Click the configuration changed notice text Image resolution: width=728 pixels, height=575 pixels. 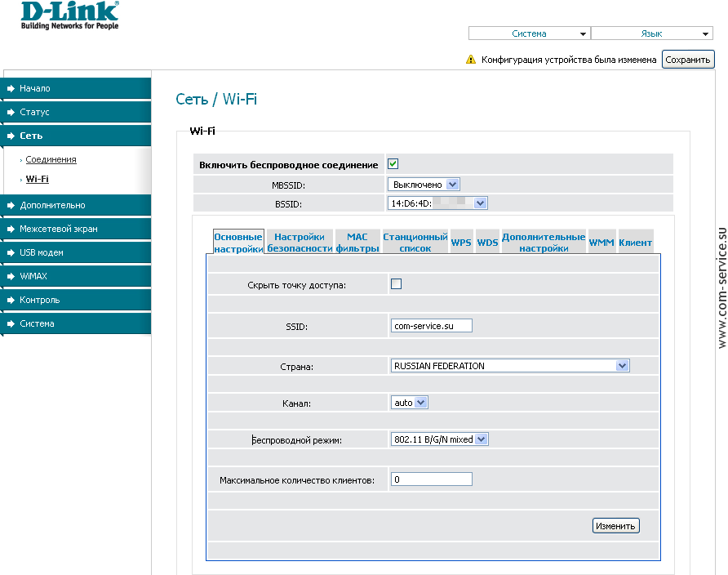[569, 60]
